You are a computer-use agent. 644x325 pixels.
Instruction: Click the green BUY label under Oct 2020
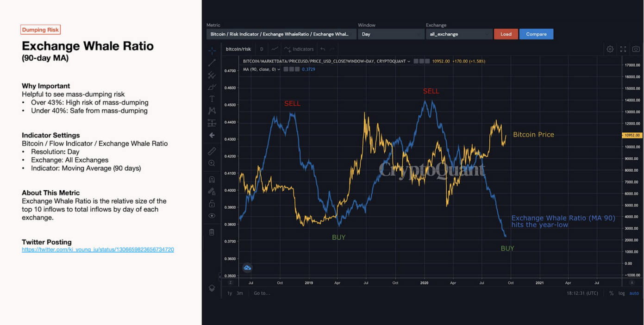507,249
